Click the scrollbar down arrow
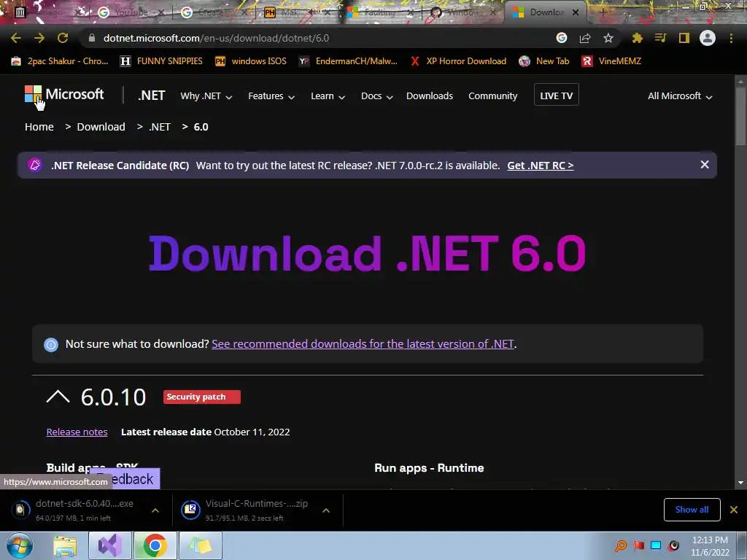The width and height of the screenshot is (747, 560). point(741,483)
